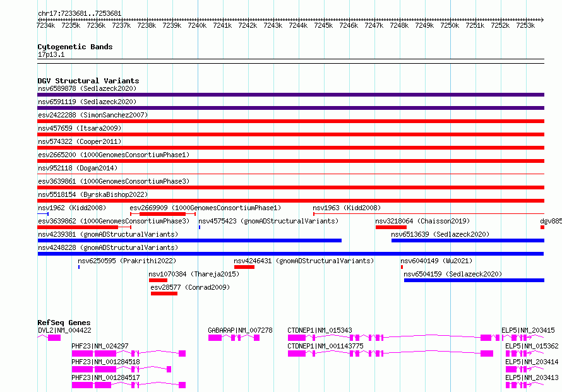Select the esv2422288 SimonSanchez2007 red bar

click(290, 121)
